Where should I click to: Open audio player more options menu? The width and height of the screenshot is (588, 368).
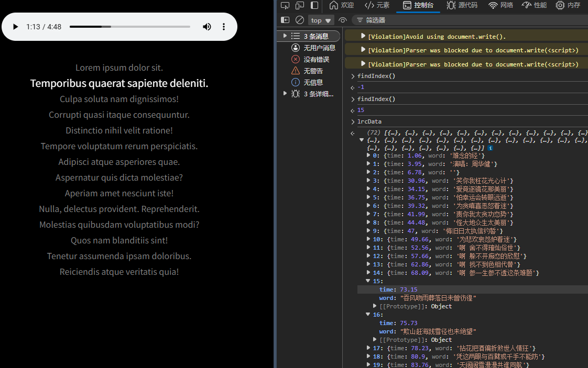[224, 27]
